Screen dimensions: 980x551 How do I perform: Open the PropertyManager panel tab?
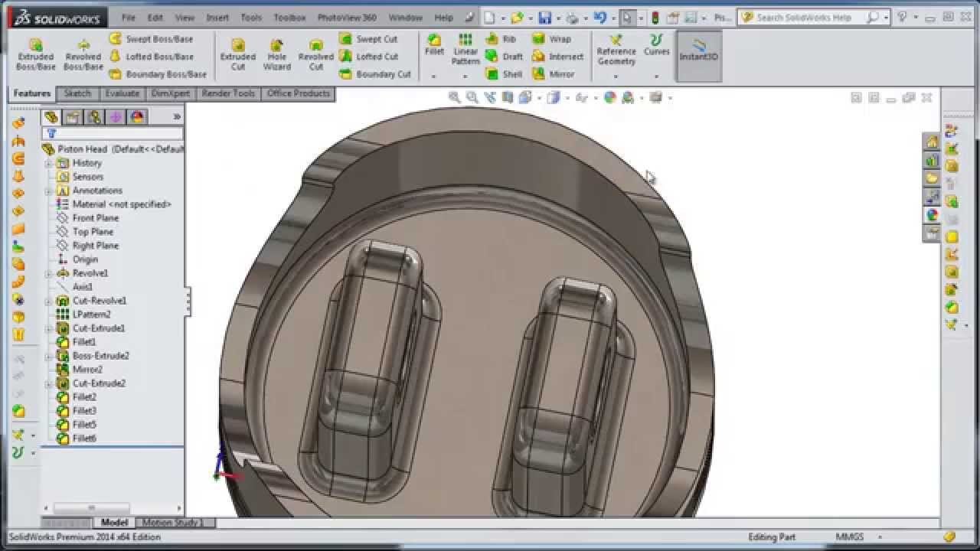click(73, 117)
